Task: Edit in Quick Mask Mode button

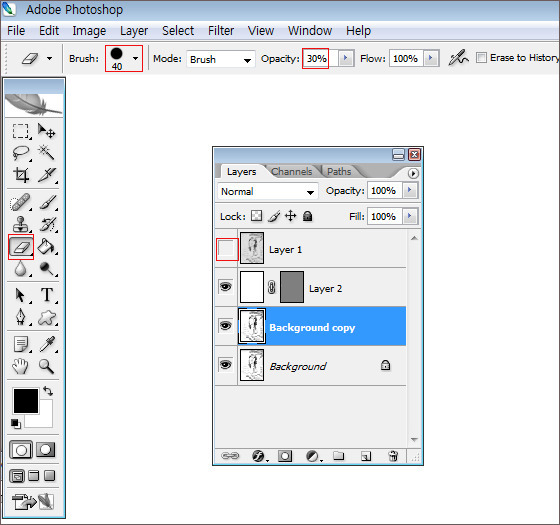Action: pos(45,450)
